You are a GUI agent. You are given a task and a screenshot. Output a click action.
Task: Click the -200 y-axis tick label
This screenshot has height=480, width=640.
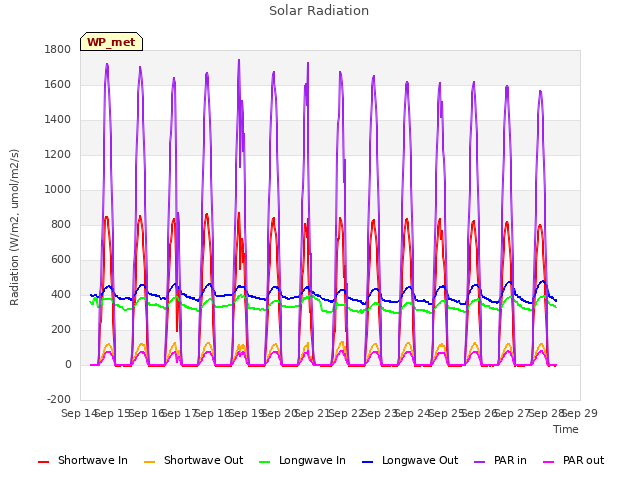59,400
